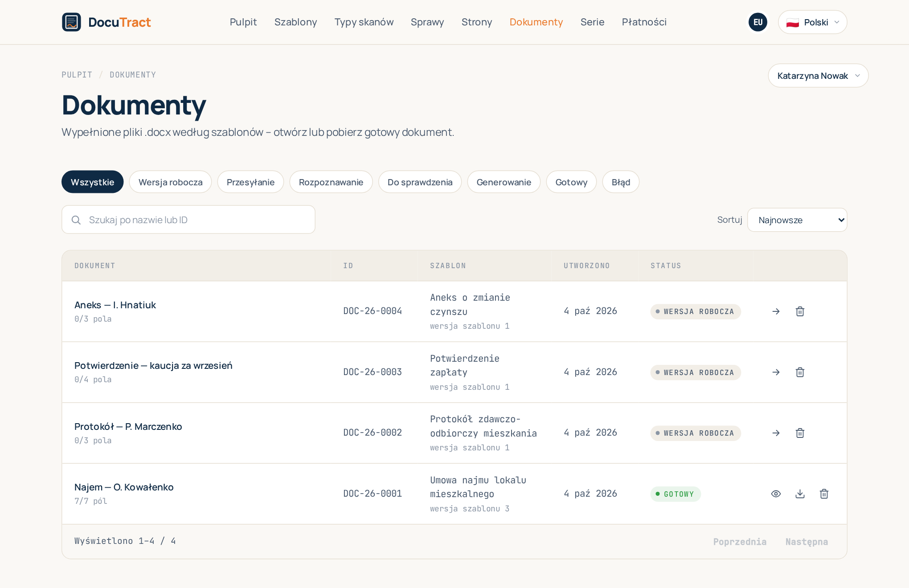Filter by Rozpoznawanie status
Screen dimensions: 909x588
[331, 182]
